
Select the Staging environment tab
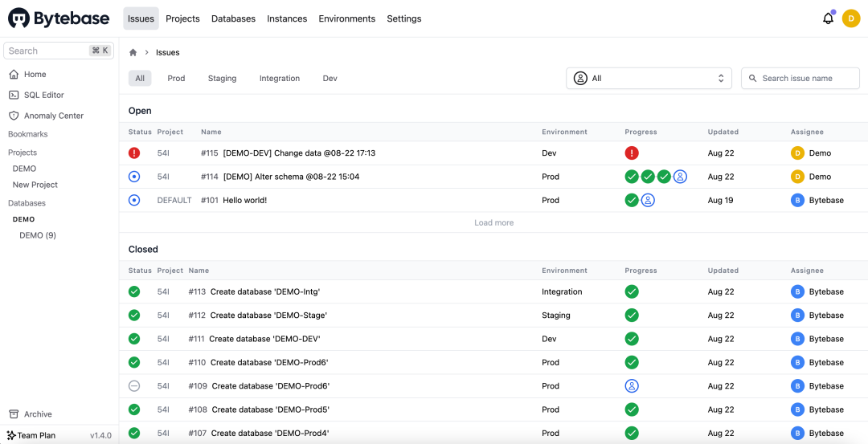coord(222,79)
